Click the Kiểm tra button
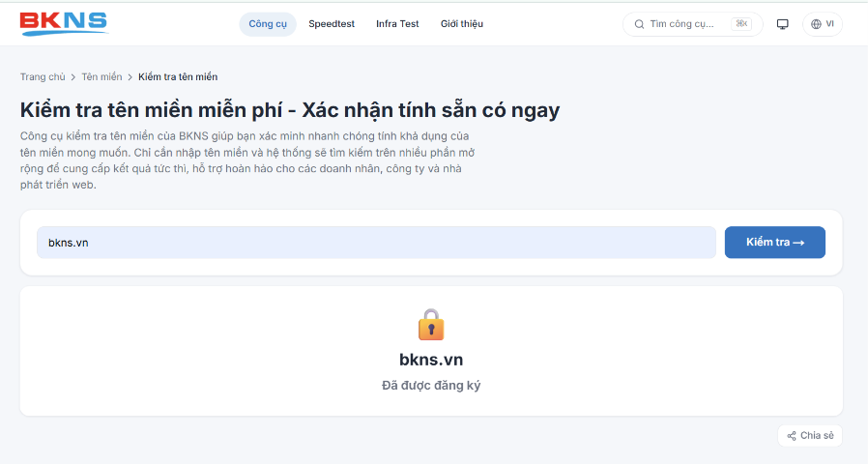This screenshot has height=465, width=868. click(x=775, y=243)
